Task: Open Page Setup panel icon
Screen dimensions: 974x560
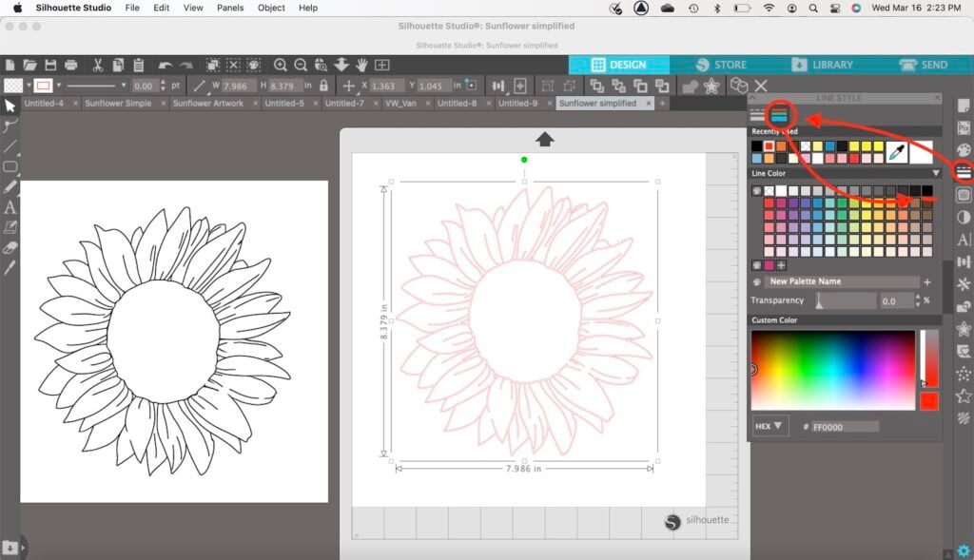Action: 964,106
